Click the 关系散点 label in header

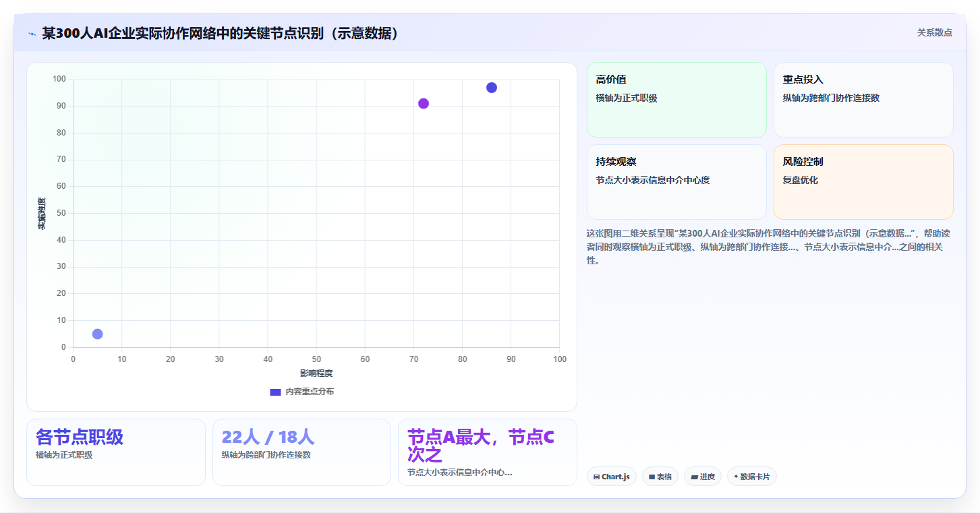tap(934, 32)
